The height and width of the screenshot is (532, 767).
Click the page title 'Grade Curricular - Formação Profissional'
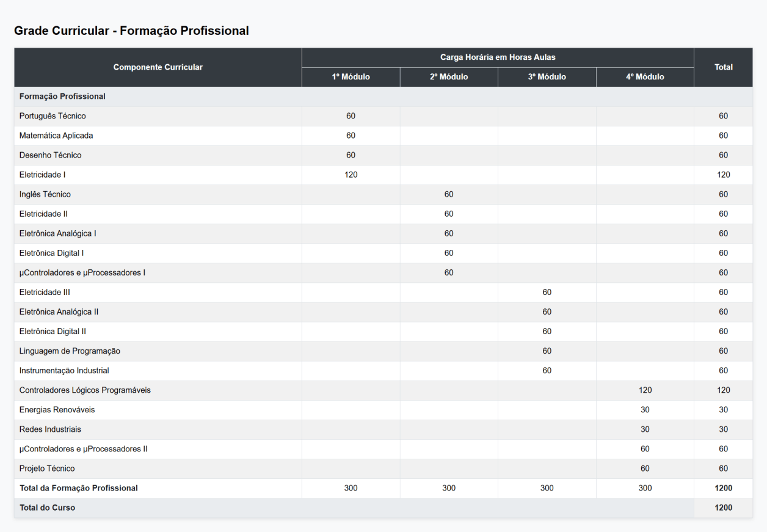(131, 31)
